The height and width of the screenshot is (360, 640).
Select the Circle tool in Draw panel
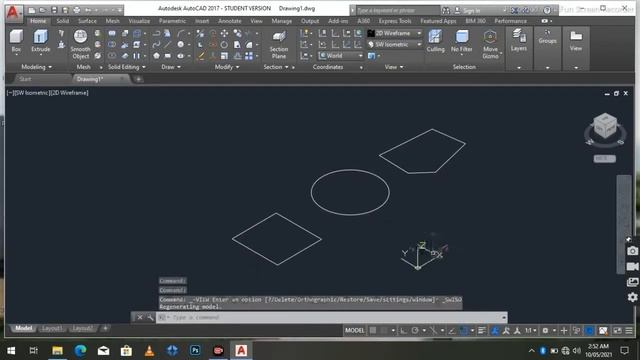point(180,44)
